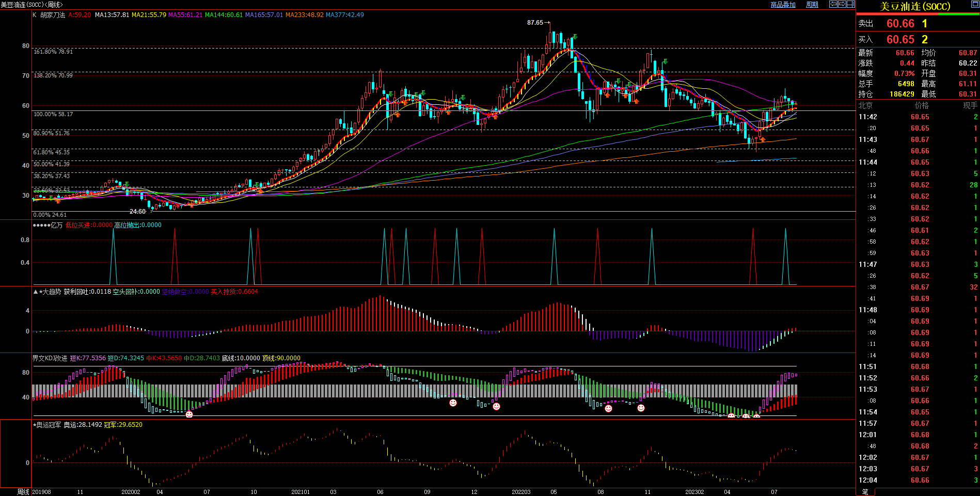
Task: Click the 24.60 low price label
Action: point(137,212)
